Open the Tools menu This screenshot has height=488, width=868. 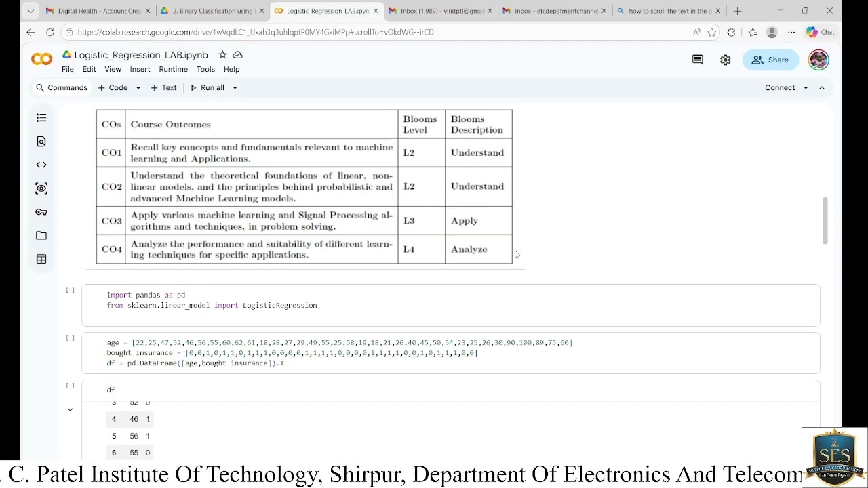[205, 69]
